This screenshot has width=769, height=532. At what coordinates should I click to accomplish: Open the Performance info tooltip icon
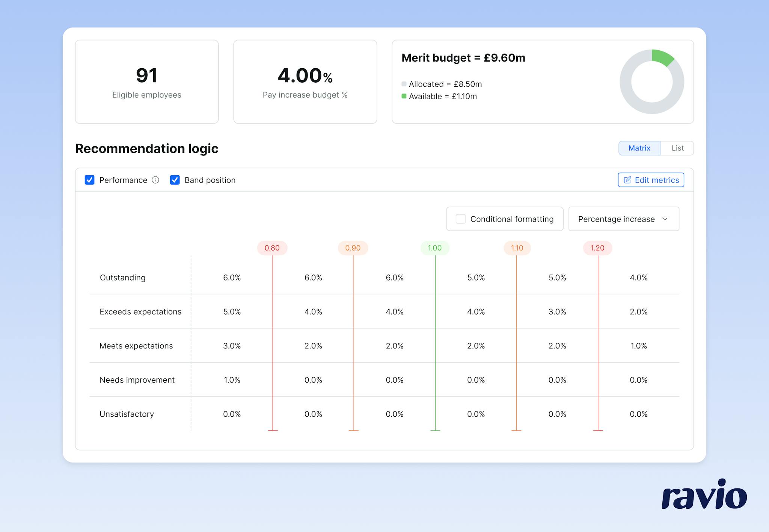(155, 180)
